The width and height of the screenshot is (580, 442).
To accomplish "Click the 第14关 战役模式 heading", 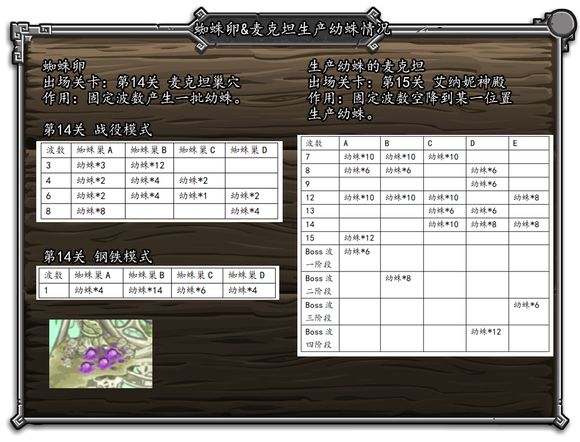I will point(98,130).
